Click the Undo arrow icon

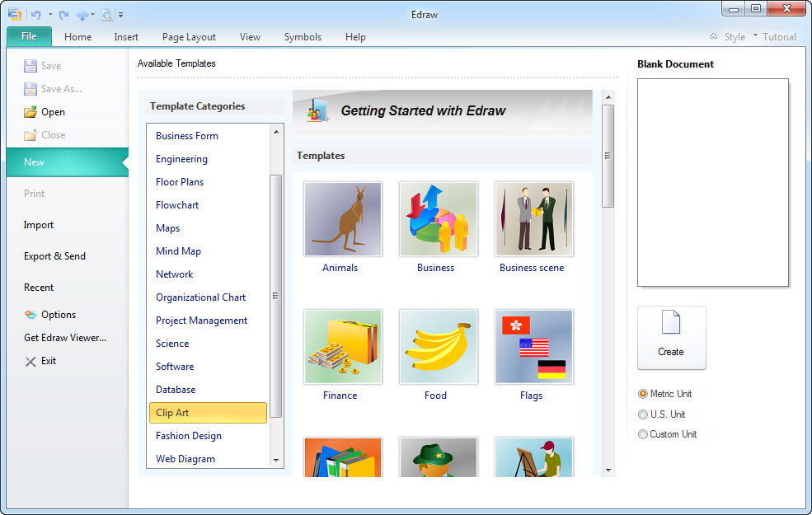point(35,15)
